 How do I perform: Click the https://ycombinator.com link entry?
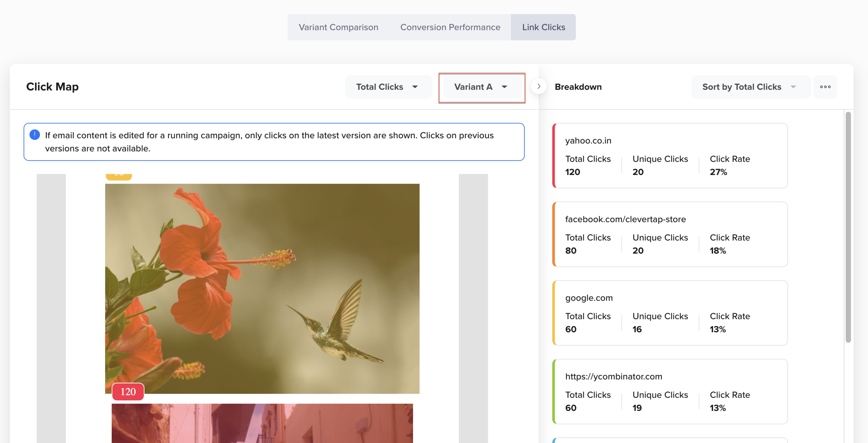pos(613,376)
